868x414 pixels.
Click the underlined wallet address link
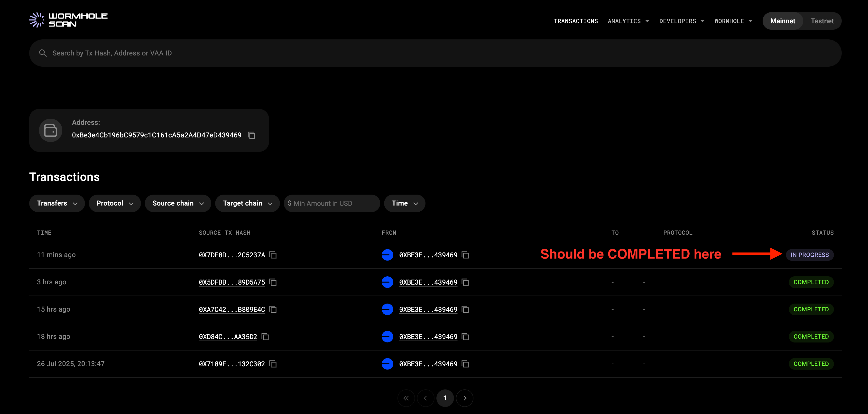157,135
